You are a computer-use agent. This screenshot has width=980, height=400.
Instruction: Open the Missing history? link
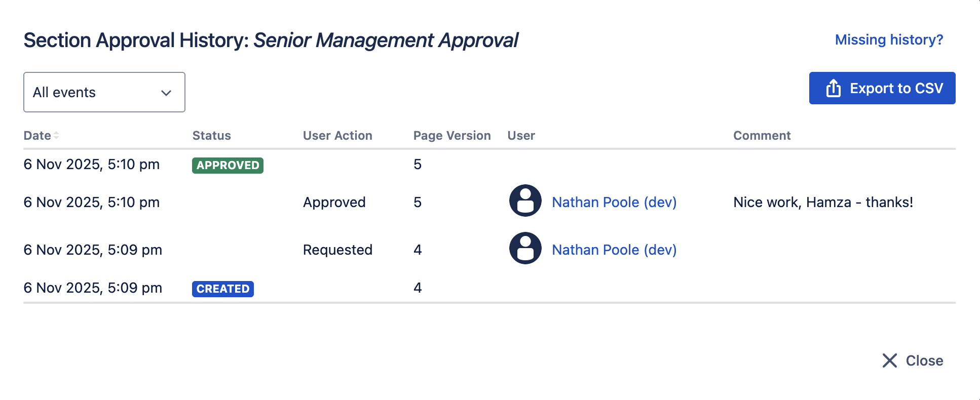pyautogui.click(x=889, y=39)
